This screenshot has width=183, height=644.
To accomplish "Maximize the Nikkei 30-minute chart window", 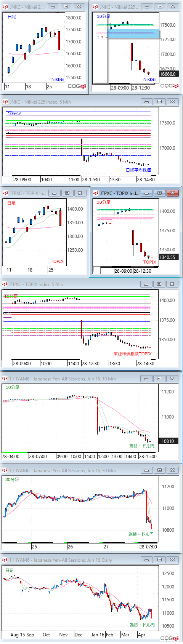I will [x=160, y=7].
